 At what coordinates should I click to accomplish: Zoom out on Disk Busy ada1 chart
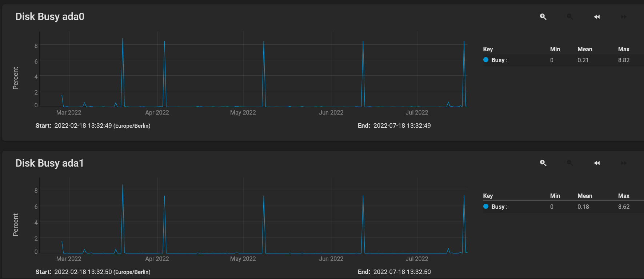[x=570, y=163]
